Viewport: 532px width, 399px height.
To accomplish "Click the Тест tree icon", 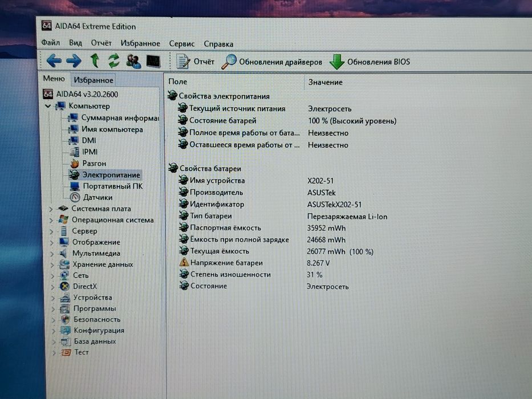I will pos(66,352).
